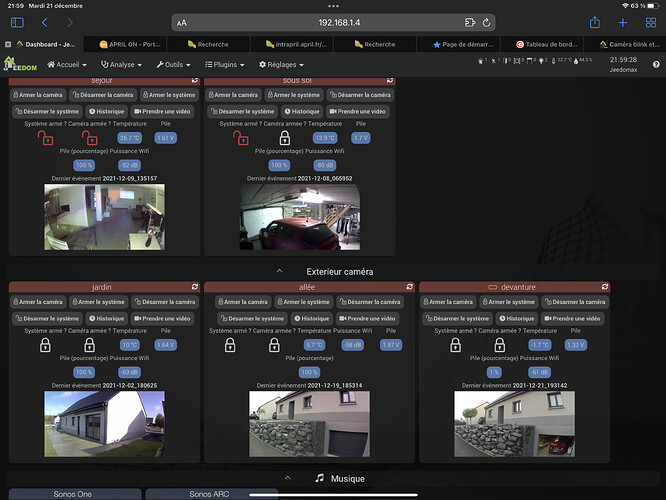Toggle allée camera armed lock icon
Image resolution: width=666 pixels, height=500 pixels.
(x=274, y=345)
